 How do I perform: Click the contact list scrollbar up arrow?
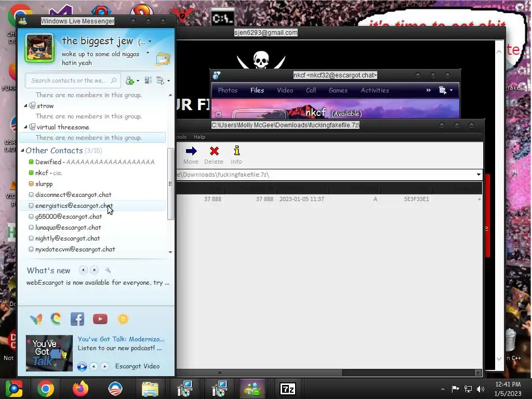click(x=170, y=96)
